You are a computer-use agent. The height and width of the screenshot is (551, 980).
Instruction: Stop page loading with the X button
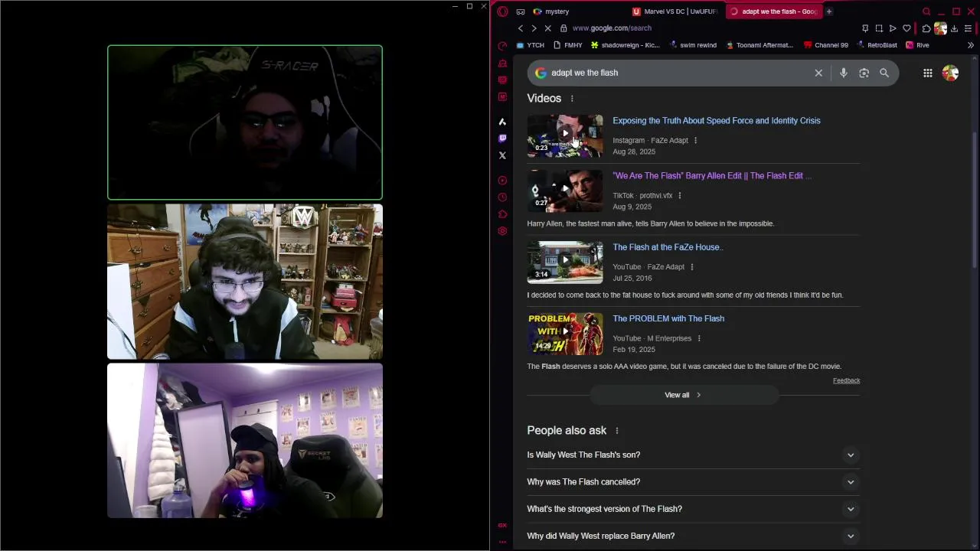click(x=547, y=28)
